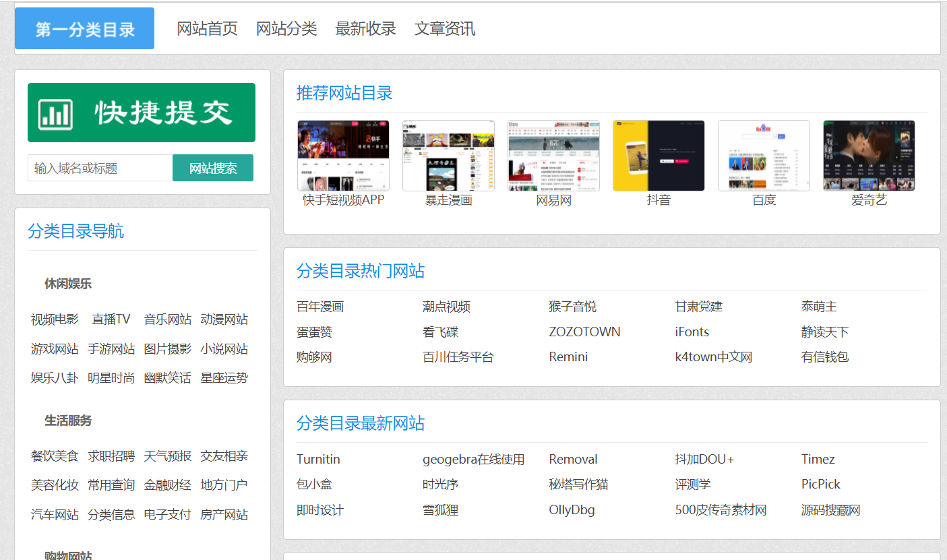Image resolution: width=947 pixels, height=560 pixels.
Task: Click the 休闲娱乐 heading
Action: click(x=68, y=284)
